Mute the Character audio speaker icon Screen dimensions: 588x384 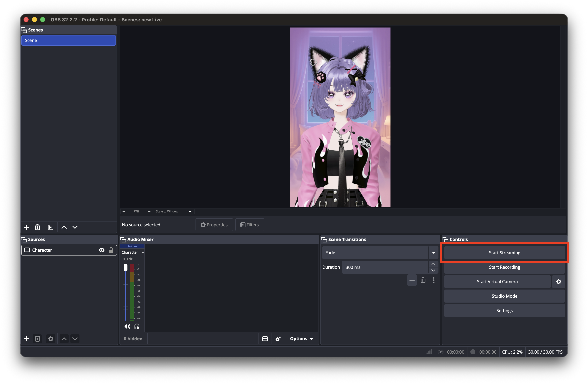point(127,326)
